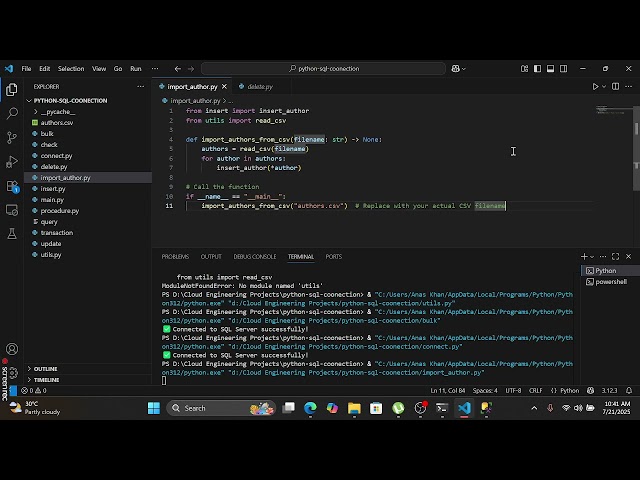The image size is (640, 480).
Task: Close the import_author.py tab
Action: tap(224, 87)
